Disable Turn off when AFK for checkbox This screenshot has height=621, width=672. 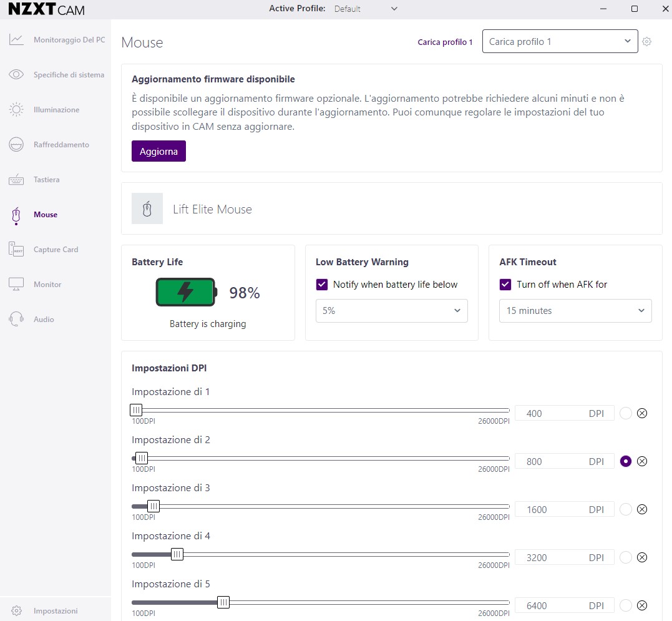tap(505, 285)
